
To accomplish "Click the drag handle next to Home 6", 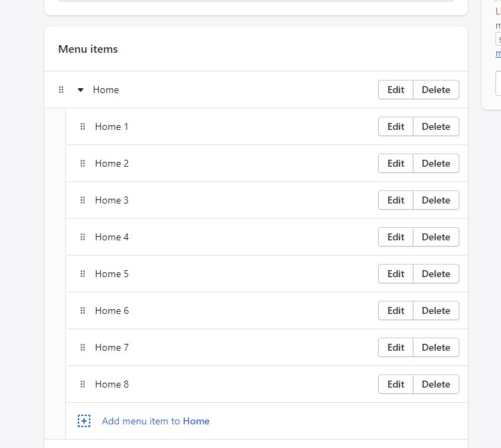I will click(83, 310).
